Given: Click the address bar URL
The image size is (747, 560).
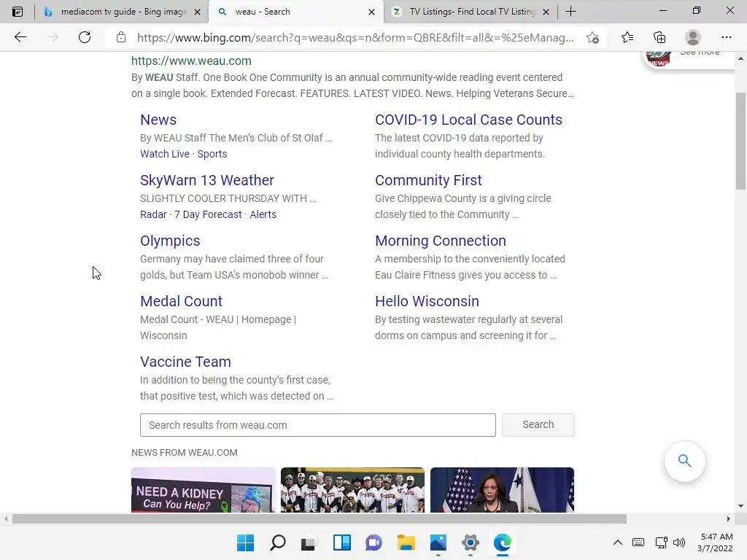Looking at the screenshot, I should [x=355, y=38].
